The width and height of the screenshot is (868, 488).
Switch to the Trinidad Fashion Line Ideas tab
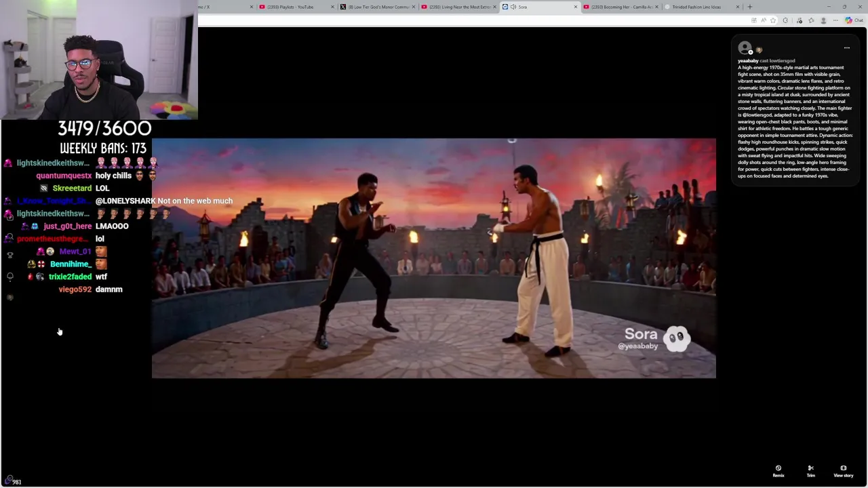coord(702,7)
